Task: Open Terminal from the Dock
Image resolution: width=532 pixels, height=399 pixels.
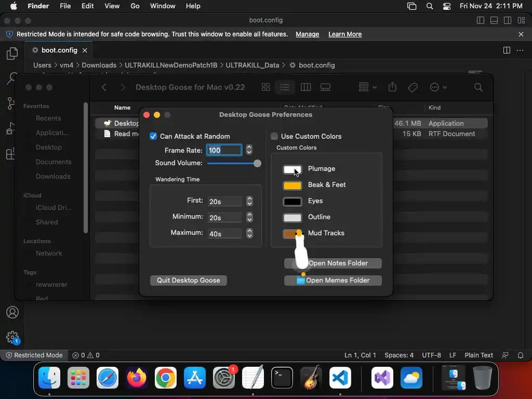Action: [282, 378]
